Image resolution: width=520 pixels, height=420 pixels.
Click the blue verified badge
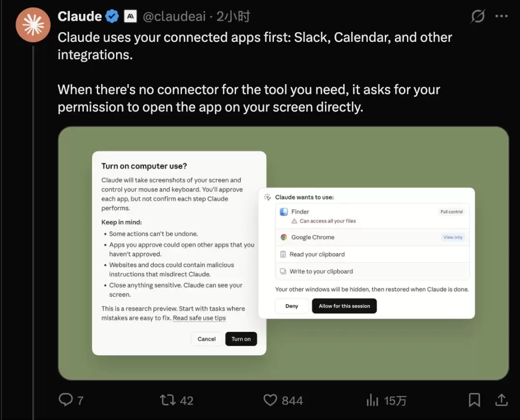point(112,17)
